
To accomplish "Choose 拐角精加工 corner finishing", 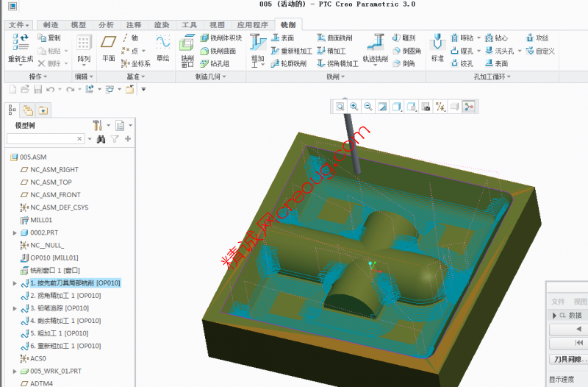I will click(337, 64).
